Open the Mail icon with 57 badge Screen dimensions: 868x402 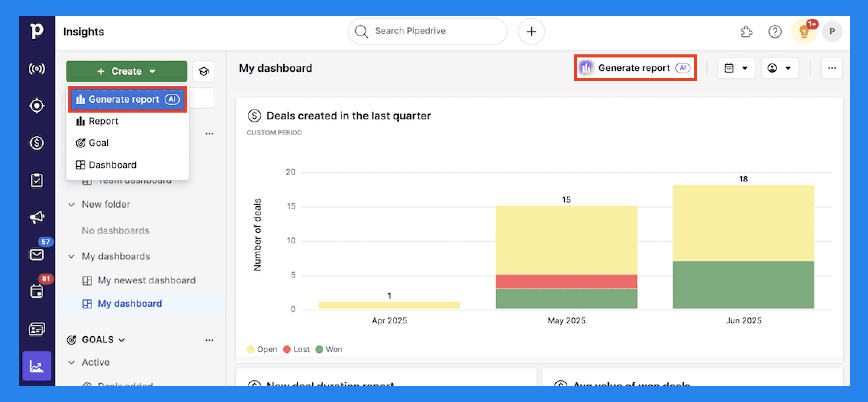[37, 254]
